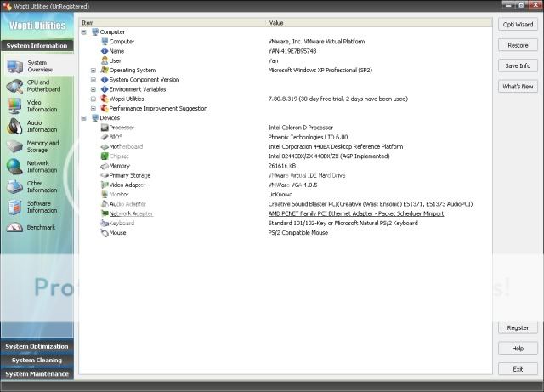The image size is (544, 392).
Task: Expand Performance Improvement Suggestion node
Action: [x=93, y=109]
